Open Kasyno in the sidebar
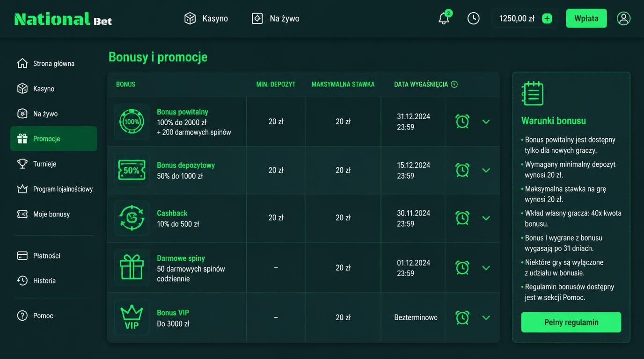Screen dimensions: 644x359 54,88
